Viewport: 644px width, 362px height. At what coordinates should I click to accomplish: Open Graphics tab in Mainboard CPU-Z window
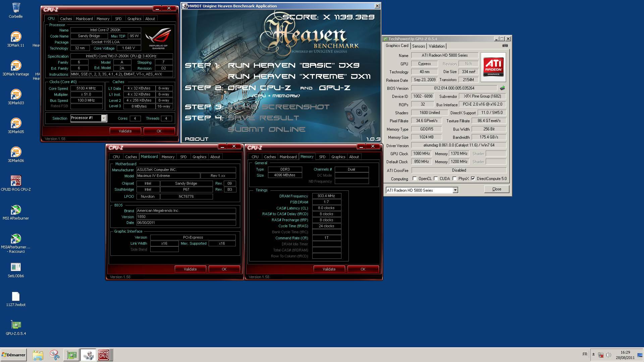coord(199,157)
